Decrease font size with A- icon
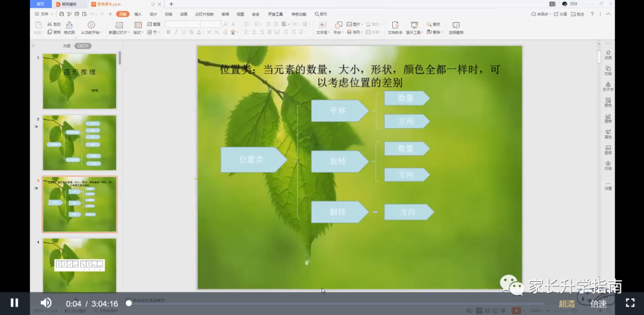644x315 pixels. 233,24
